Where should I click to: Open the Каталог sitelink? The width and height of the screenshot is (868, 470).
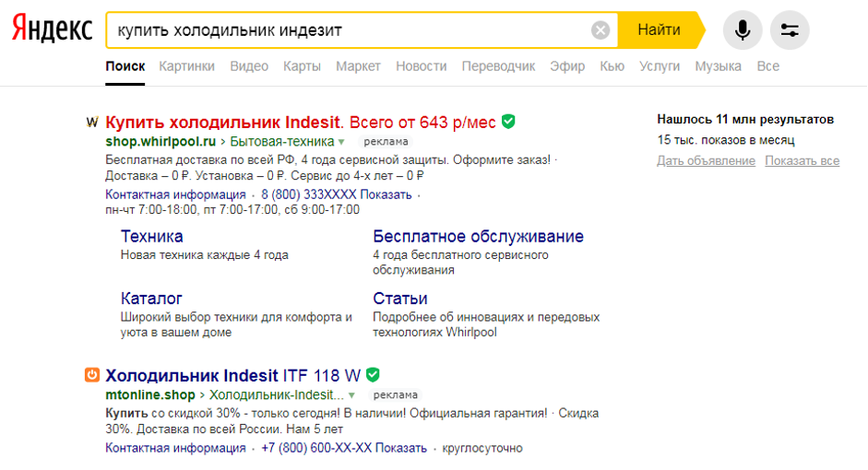[x=151, y=298]
